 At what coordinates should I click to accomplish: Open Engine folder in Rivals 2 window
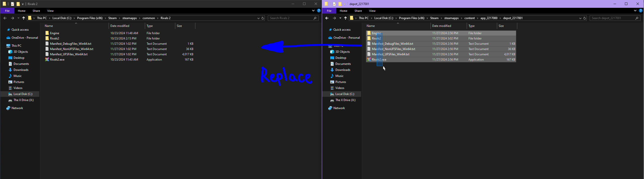pos(54,33)
